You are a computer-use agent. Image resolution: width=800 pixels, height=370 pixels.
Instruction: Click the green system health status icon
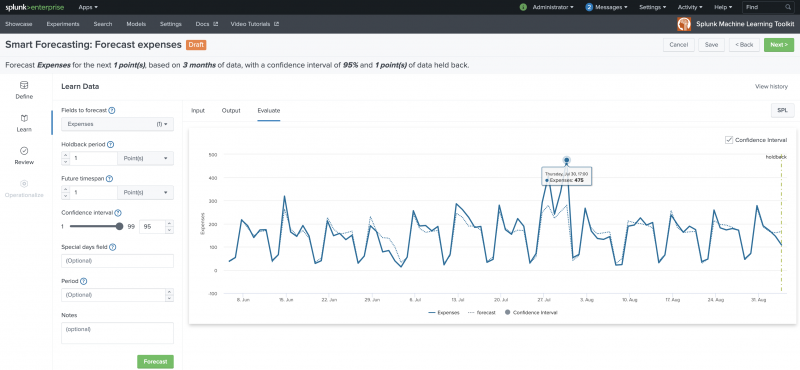[523, 7]
